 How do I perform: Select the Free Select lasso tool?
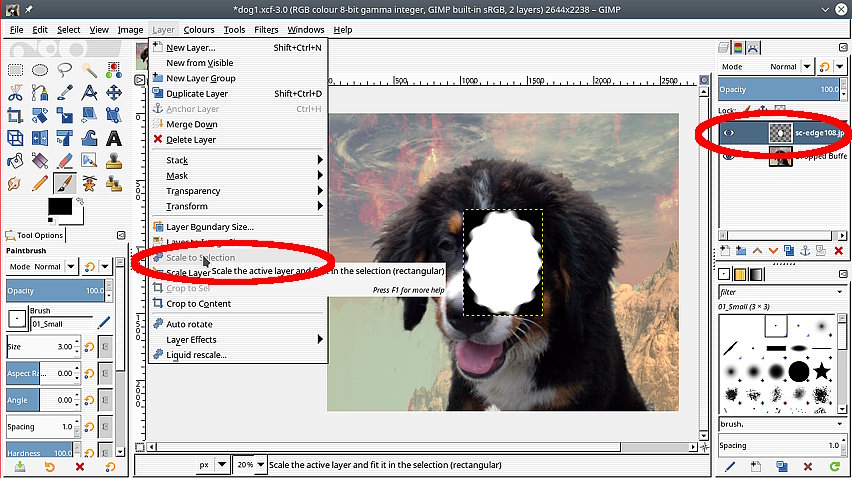65,70
